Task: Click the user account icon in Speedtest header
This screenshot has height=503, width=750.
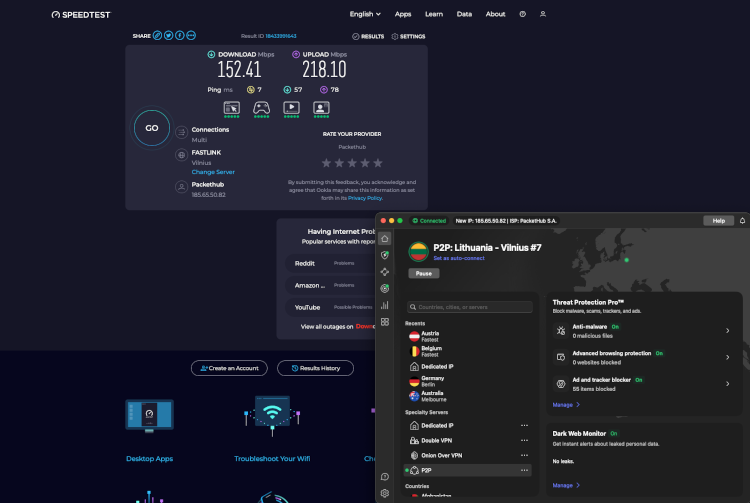Action: tap(543, 14)
